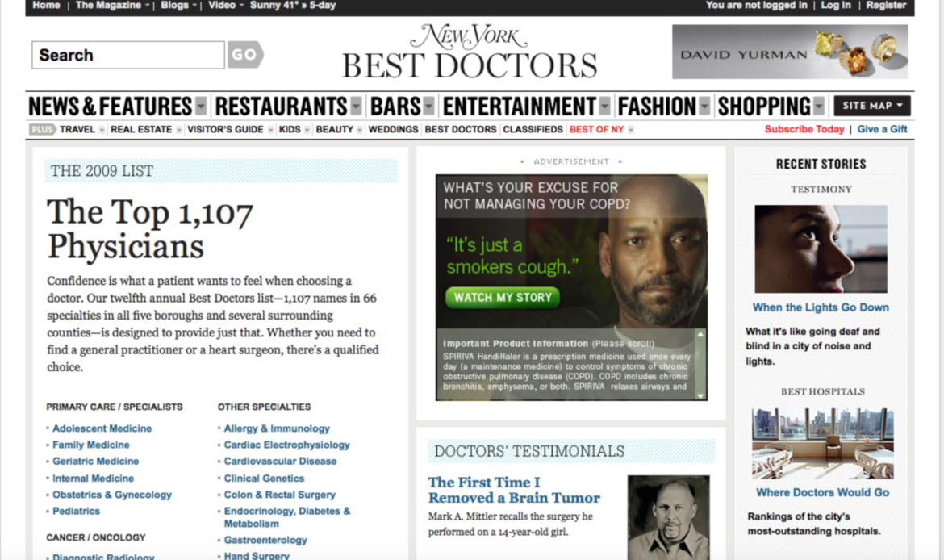944x560 pixels.
Task: Open the Cardiac Electrophysiology link
Action: [286, 445]
